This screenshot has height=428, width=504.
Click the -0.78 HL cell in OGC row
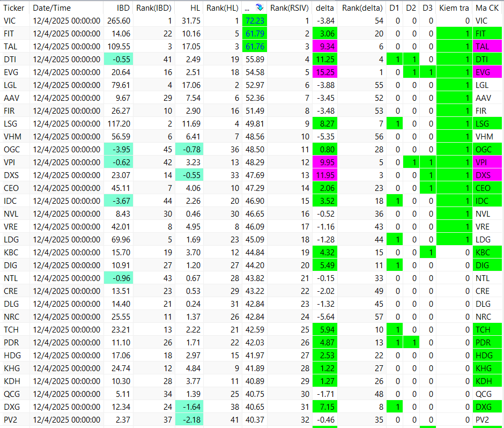[189, 150]
